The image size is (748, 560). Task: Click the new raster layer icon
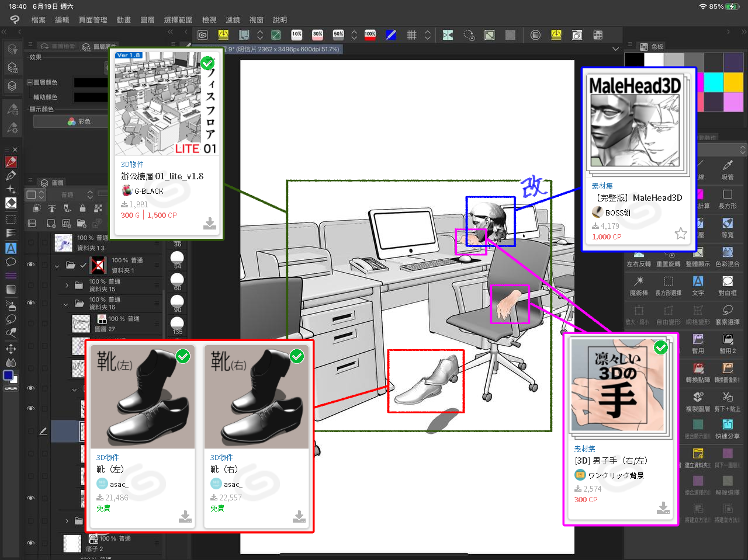tap(51, 223)
